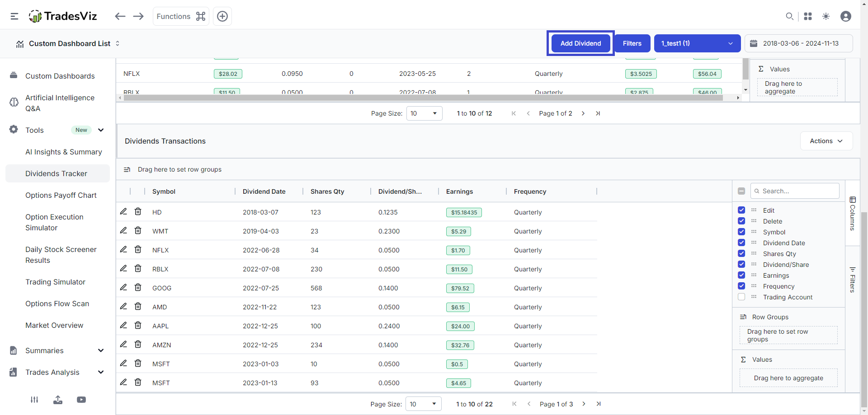Toggle the Dividend Date column checkbox
The image size is (868, 415).
coord(741,242)
